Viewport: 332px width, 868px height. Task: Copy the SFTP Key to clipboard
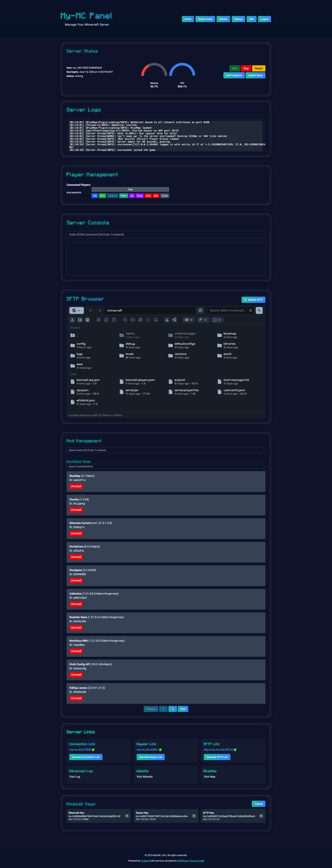tap(261, 816)
